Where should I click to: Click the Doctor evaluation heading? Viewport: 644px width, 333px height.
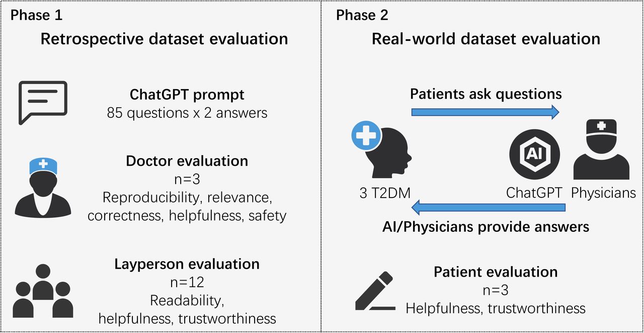187,161
